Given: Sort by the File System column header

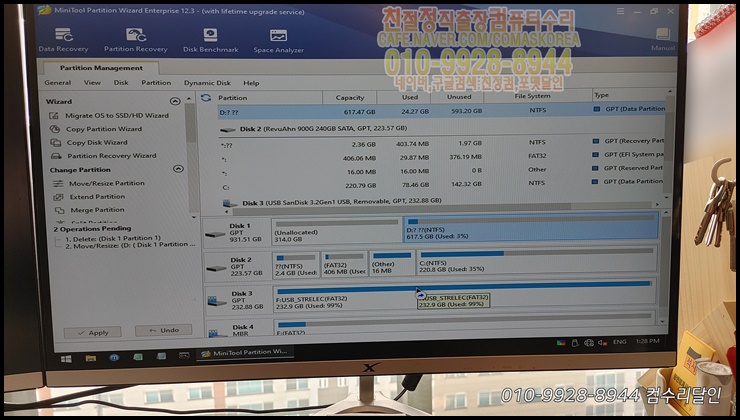Looking at the screenshot, I should pyautogui.click(x=532, y=96).
